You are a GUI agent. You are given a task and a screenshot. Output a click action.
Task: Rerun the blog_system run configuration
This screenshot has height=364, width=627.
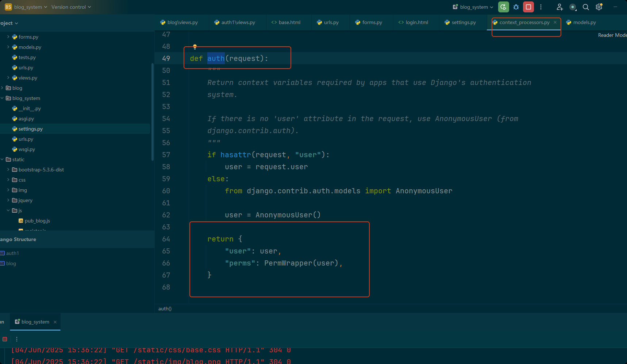click(x=503, y=7)
